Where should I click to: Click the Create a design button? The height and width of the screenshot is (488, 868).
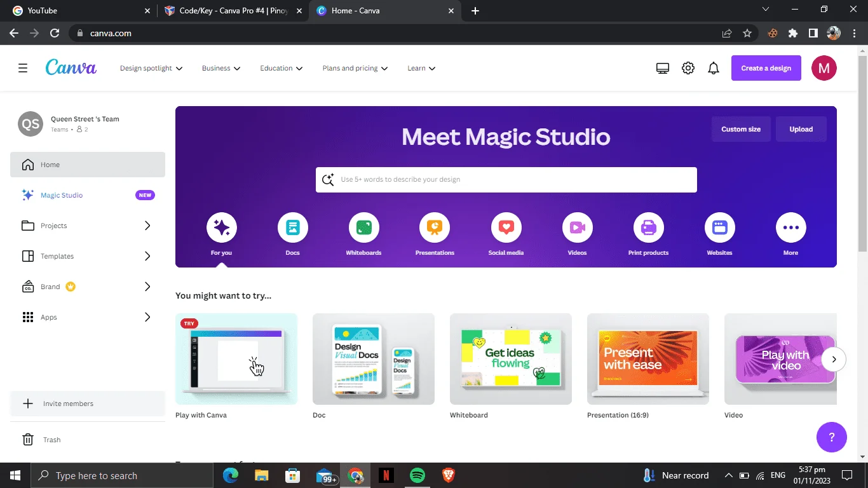pyautogui.click(x=766, y=68)
